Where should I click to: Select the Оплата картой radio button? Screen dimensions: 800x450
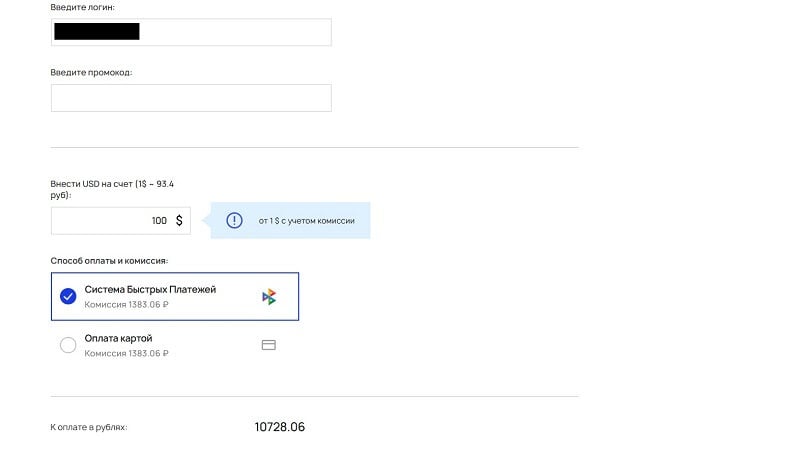pos(68,345)
